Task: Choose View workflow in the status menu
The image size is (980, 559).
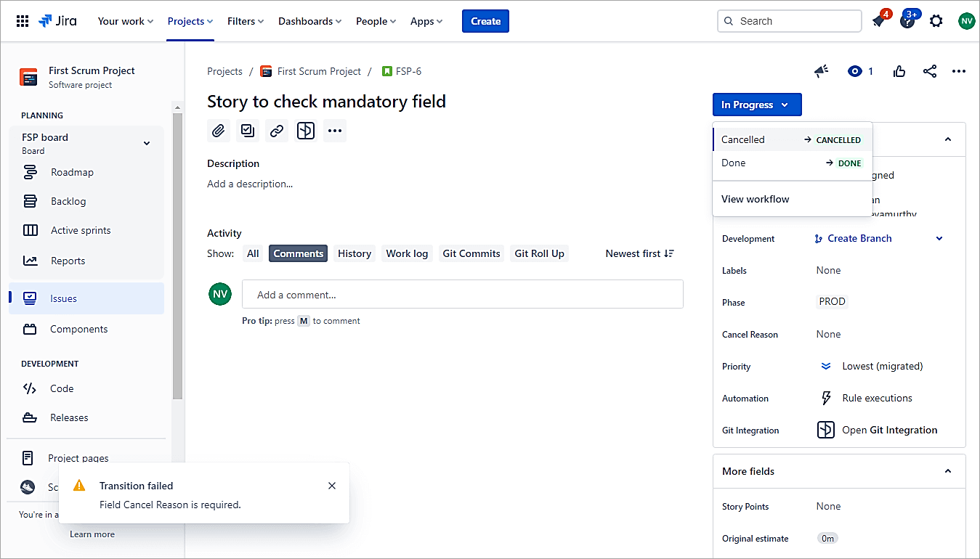Action: [x=755, y=199]
